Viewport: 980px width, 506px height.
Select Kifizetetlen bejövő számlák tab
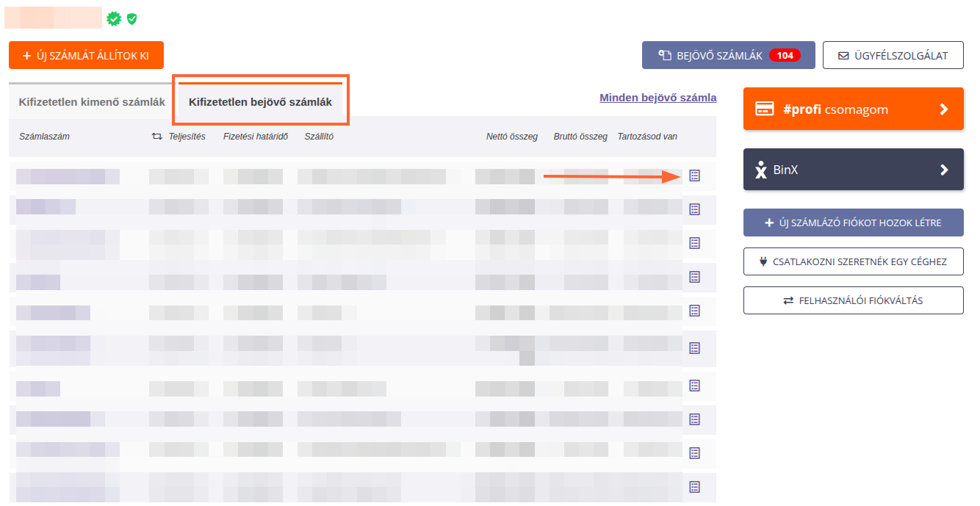tap(260, 102)
